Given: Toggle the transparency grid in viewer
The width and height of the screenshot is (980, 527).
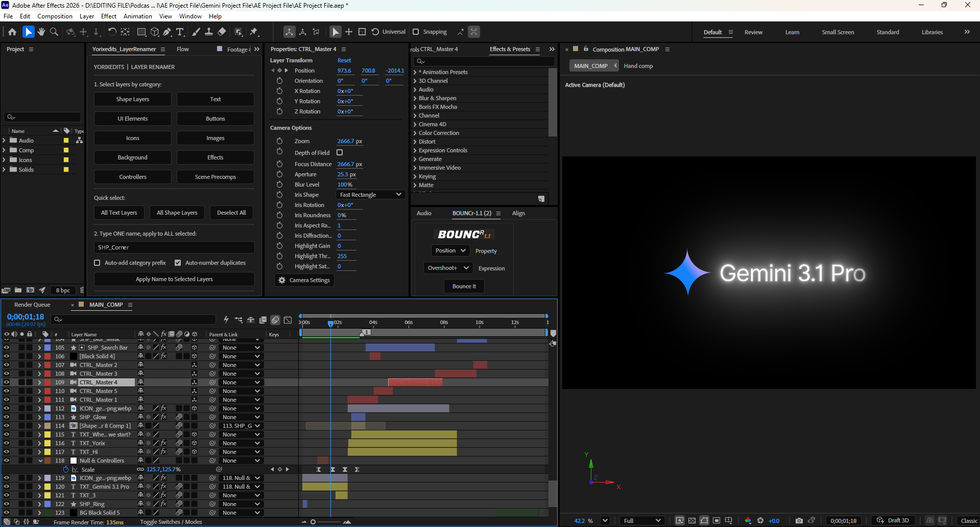Looking at the screenshot, I should [692, 520].
